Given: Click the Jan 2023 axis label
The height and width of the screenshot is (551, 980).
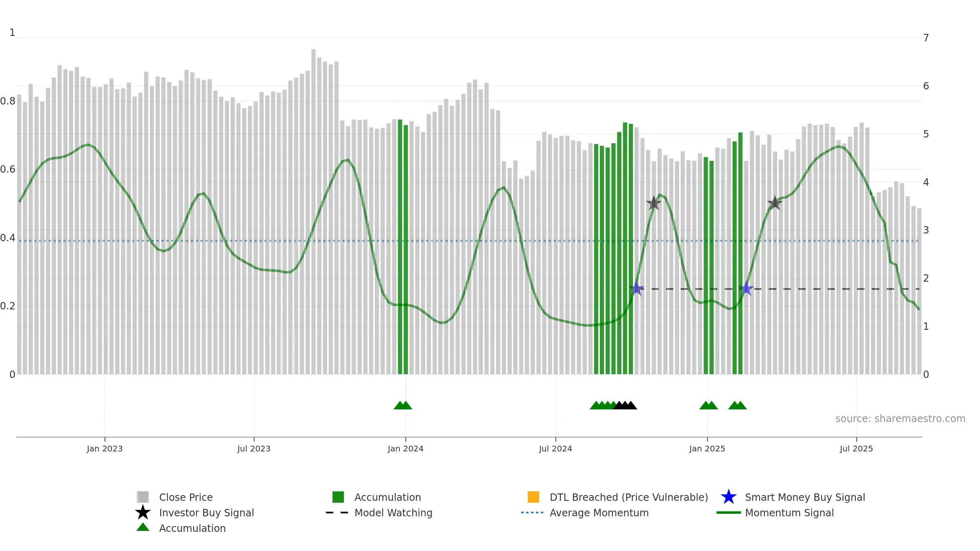Looking at the screenshot, I should pos(105,449).
